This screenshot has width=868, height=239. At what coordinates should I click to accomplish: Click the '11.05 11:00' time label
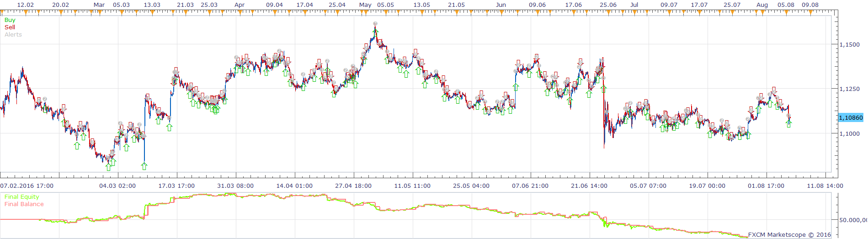click(x=412, y=186)
